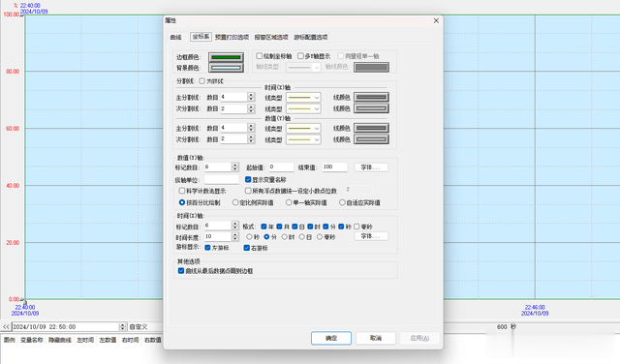Click time axis 主分割线 数目 spinner
Viewport: 620px width, 364px height.
pos(251,97)
